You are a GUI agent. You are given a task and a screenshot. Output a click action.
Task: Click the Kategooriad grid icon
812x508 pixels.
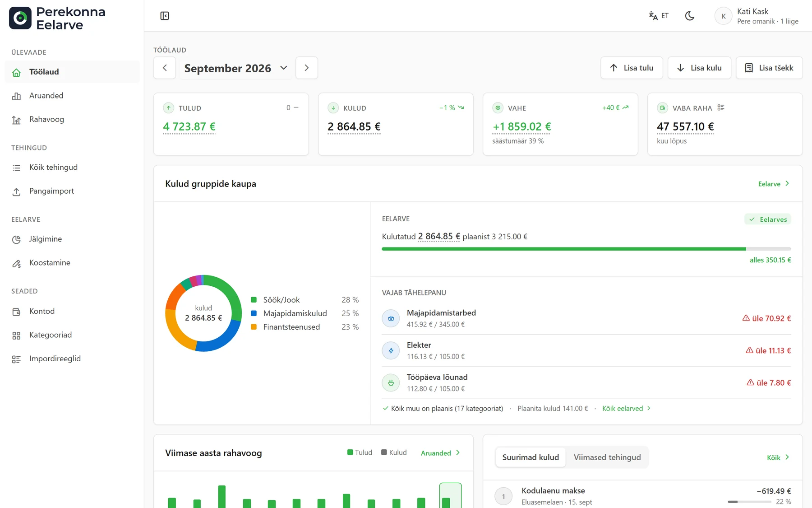(17, 336)
